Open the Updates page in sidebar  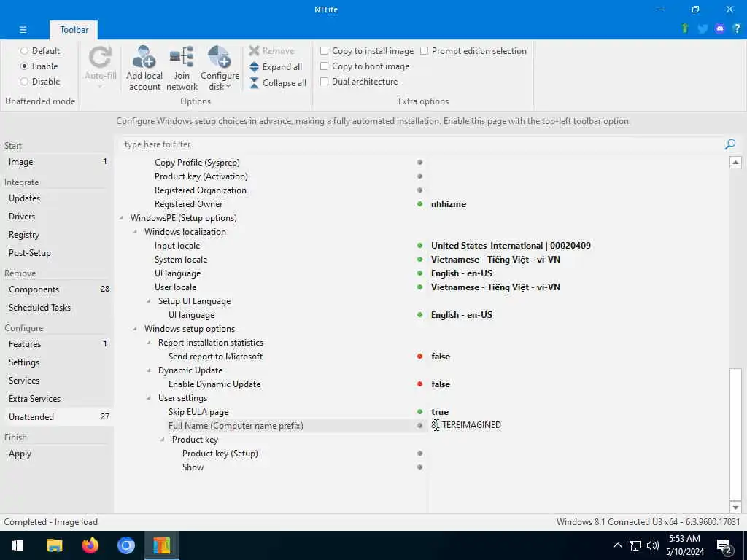click(x=57, y=198)
